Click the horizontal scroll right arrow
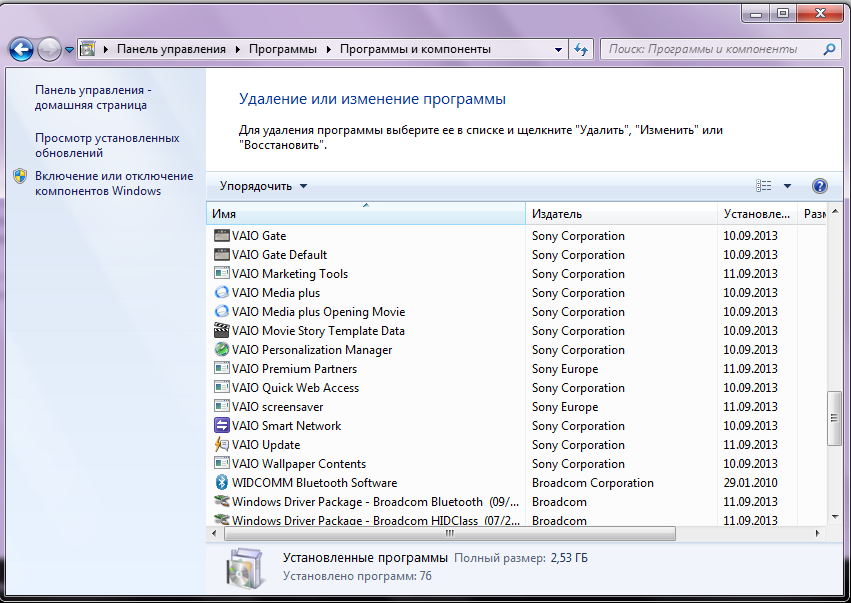This screenshot has height=603, width=851. [x=818, y=534]
